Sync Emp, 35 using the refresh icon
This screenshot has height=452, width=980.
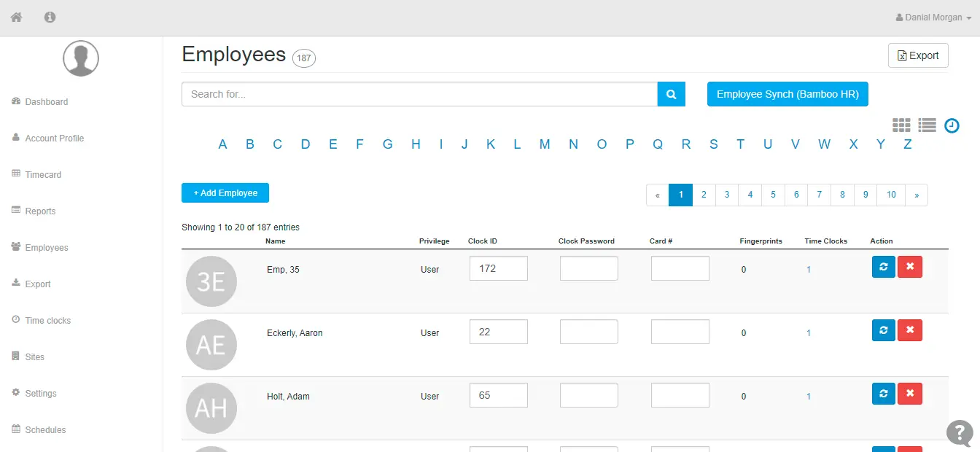click(883, 267)
